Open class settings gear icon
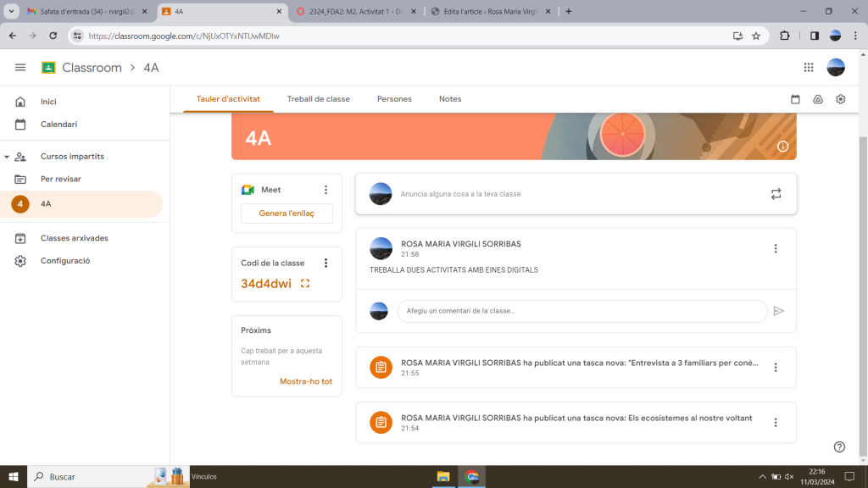This screenshot has height=488, width=868. (x=840, y=99)
